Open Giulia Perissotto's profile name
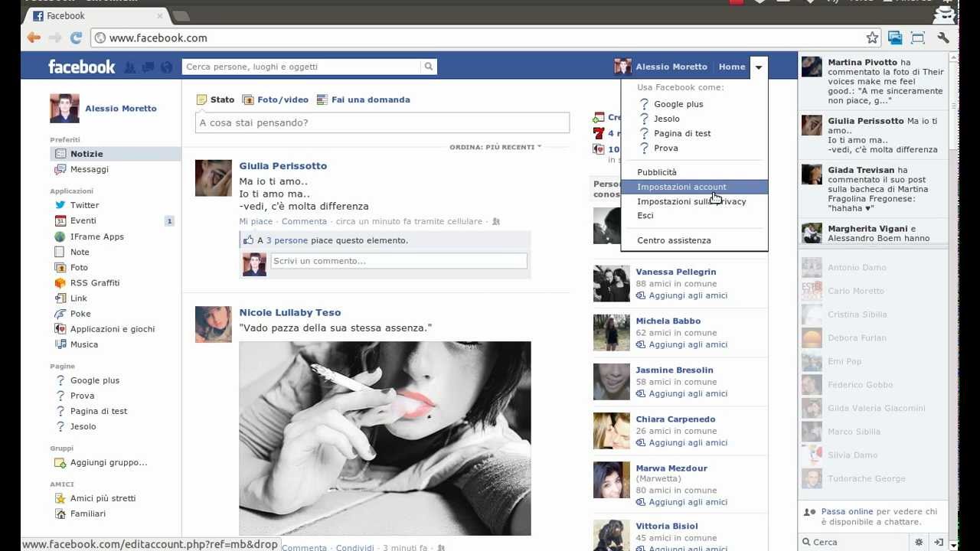The height and width of the screenshot is (551, 980). point(283,166)
